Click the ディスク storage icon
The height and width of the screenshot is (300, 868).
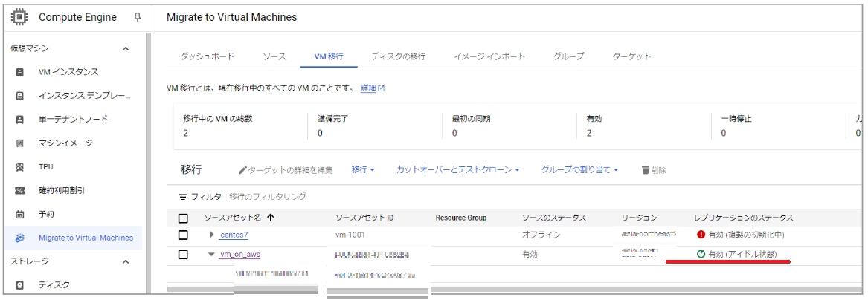[20, 285]
